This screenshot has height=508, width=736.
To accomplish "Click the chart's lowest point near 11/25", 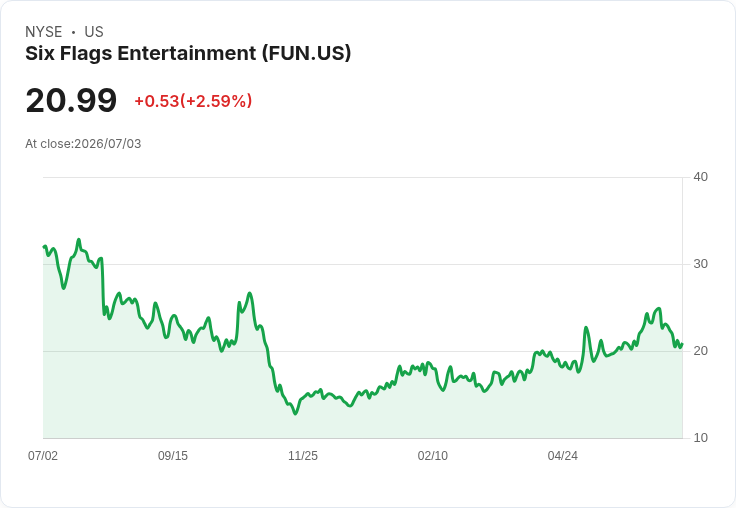I will 295,414.
